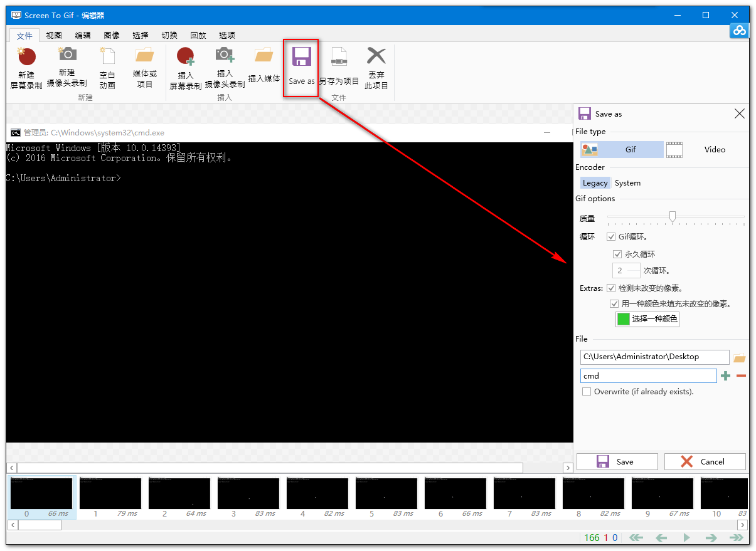
Task: Select frame 8 thumbnail (82 ms)
Action: coord(594,497)
